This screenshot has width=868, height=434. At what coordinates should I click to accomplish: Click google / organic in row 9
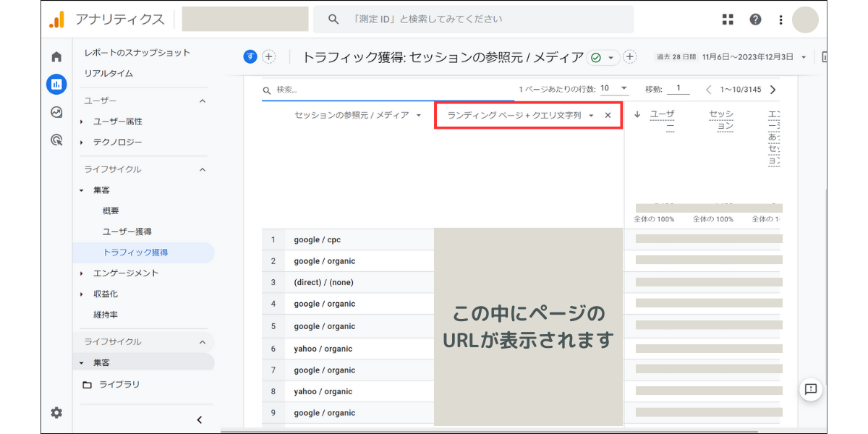click(325, 413)
